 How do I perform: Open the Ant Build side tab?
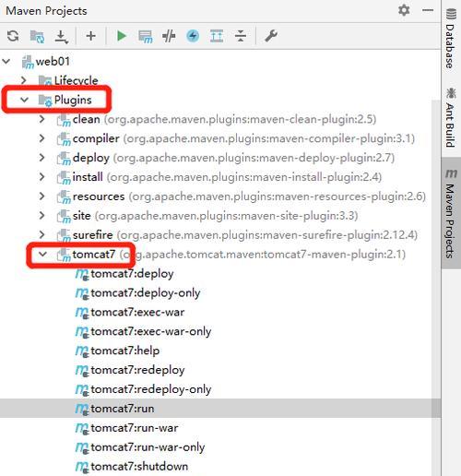(x=450, y=118)
